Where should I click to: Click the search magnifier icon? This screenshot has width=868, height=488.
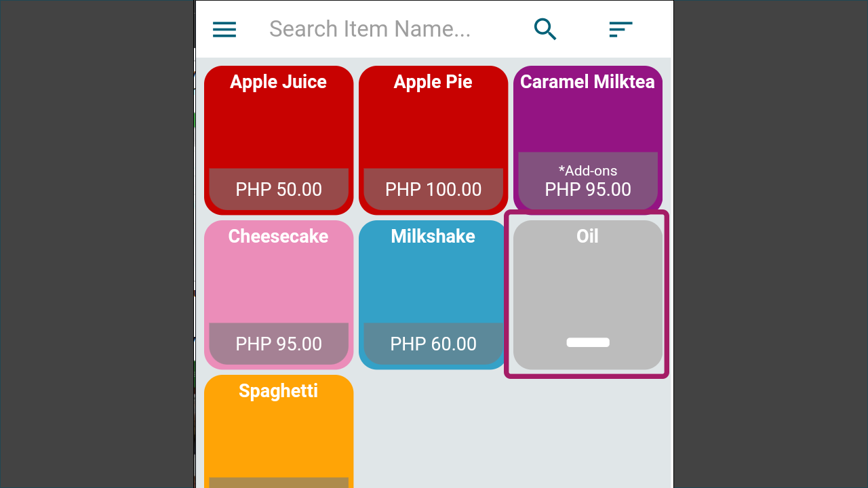(x=545, y=29)
